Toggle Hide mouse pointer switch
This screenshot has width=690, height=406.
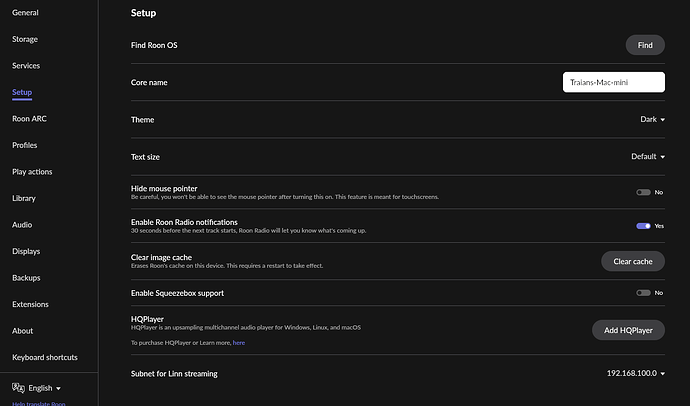point(643,192)
